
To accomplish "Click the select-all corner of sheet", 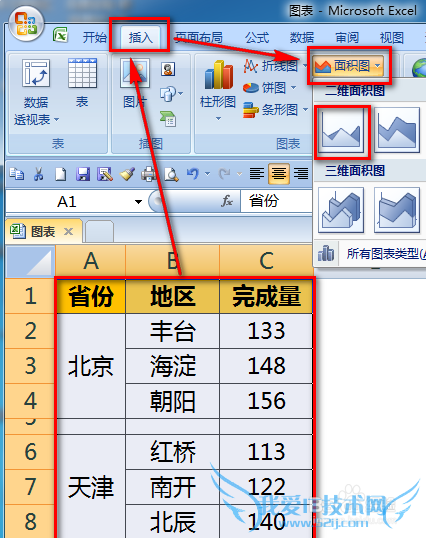I will coord(30,261).
